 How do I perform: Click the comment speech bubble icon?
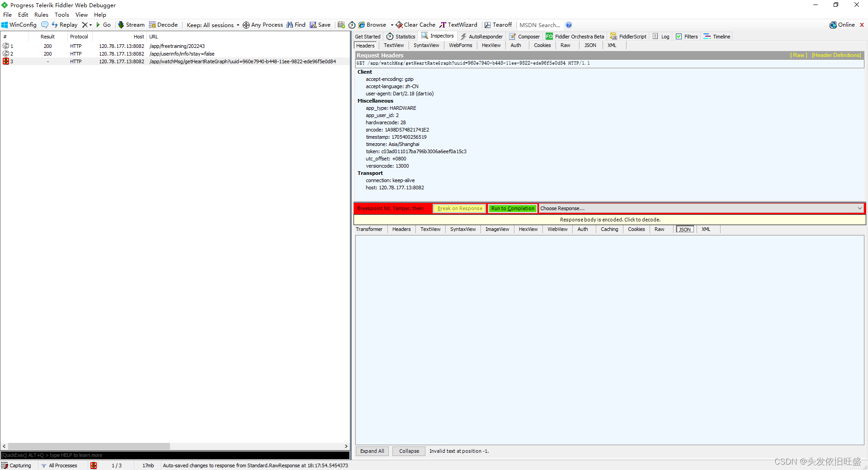point(44,25)
